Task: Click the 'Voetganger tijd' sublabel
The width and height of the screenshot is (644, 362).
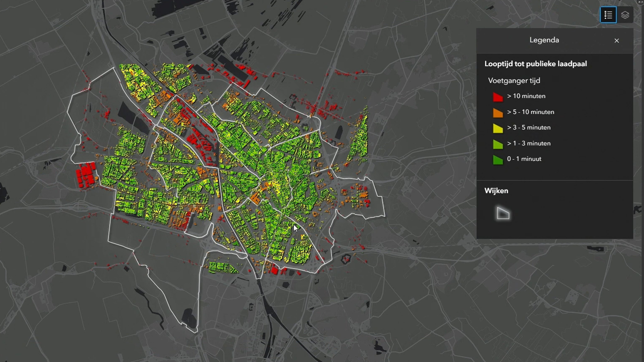Action: click(514, 81)
